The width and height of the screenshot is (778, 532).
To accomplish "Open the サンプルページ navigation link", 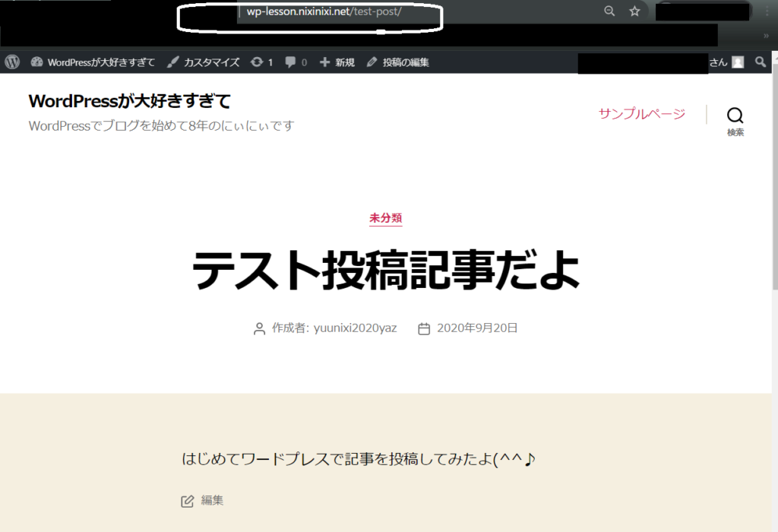I will pyautogui.click(x=641, y=114).
